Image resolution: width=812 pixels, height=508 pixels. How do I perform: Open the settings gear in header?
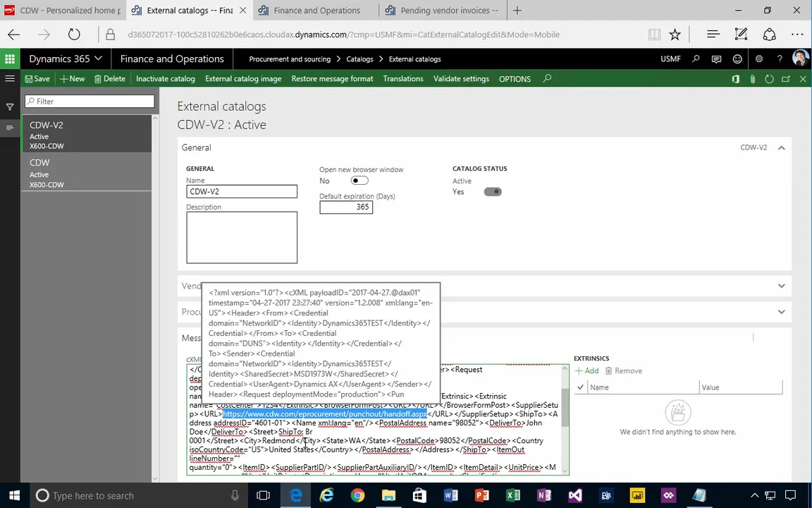click(x=758, y=59)
